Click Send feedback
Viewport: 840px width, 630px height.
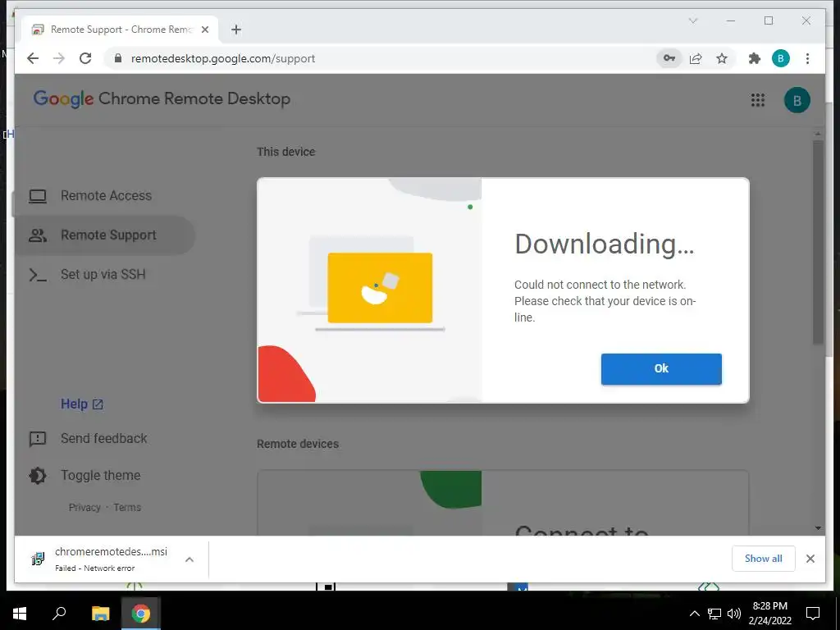104,438
